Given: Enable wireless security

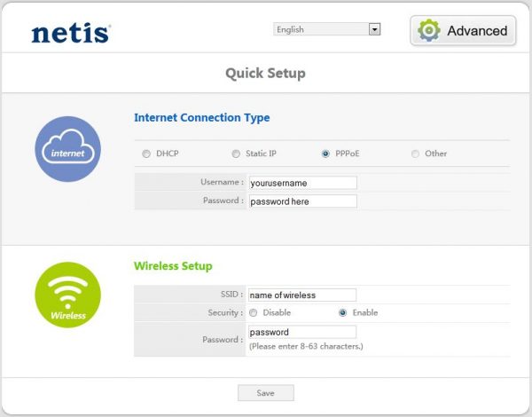Looking at the screenshot, I should (342, 312).
